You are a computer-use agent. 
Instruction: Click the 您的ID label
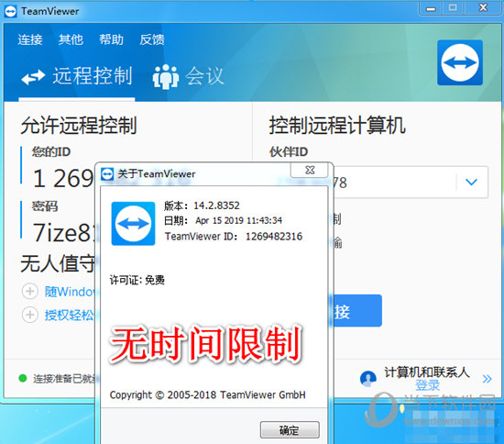51,152
